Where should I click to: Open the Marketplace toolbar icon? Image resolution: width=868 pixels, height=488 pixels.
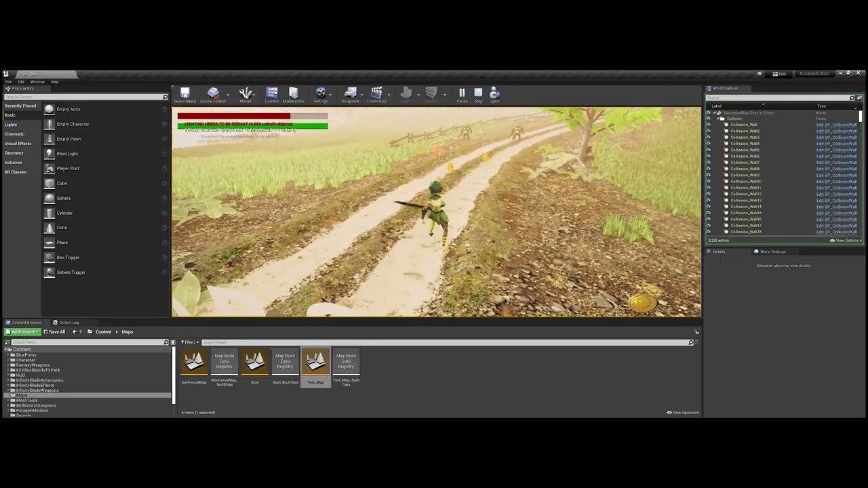pyautogui.click(x=294, y=95)
